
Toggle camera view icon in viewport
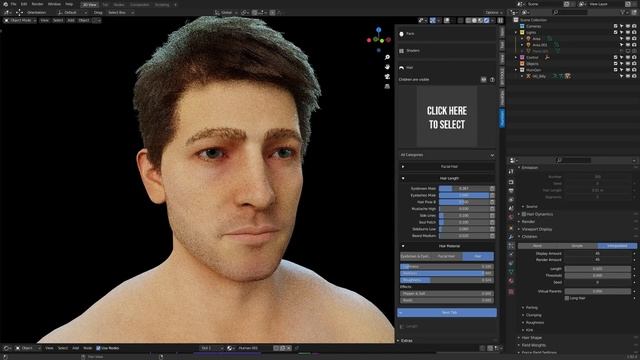[387, 77]
